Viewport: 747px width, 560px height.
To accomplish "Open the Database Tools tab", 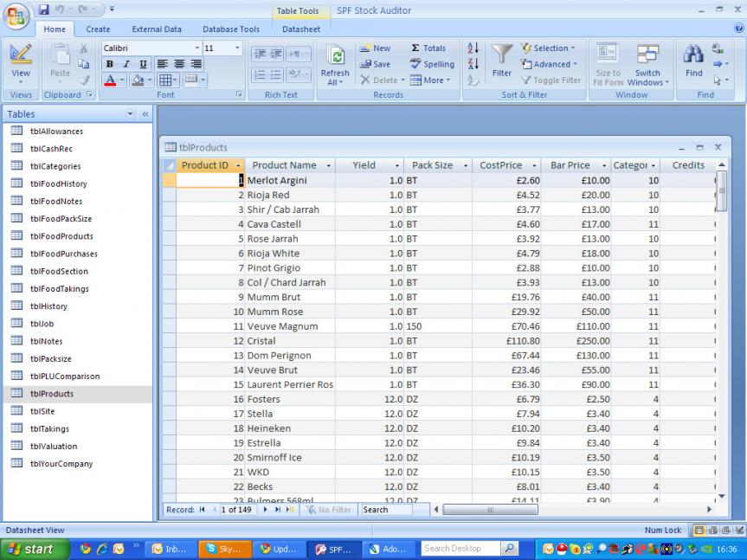I will pos(231,29).
